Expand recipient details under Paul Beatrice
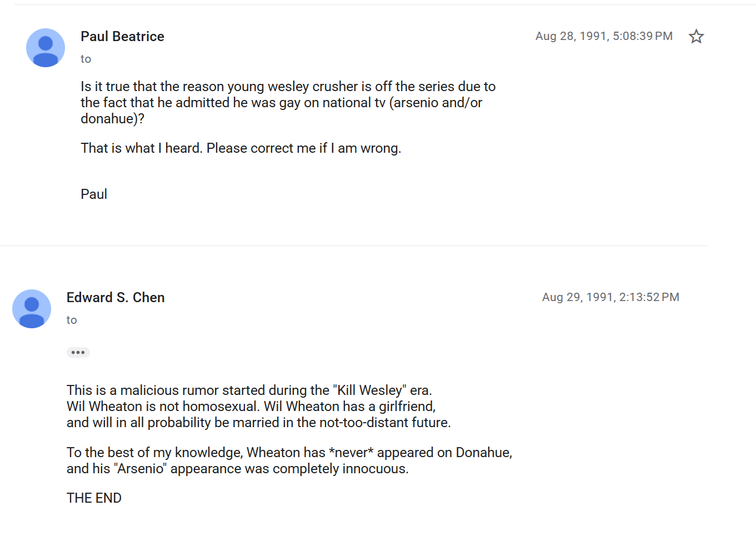This screenshot has width=756, height=556. [x=86, y=59]
